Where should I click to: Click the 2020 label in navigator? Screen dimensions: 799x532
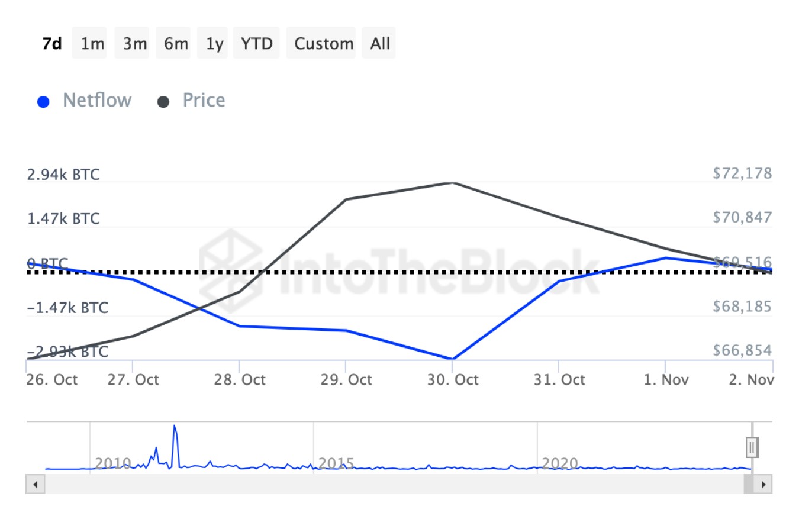[559, 463]
